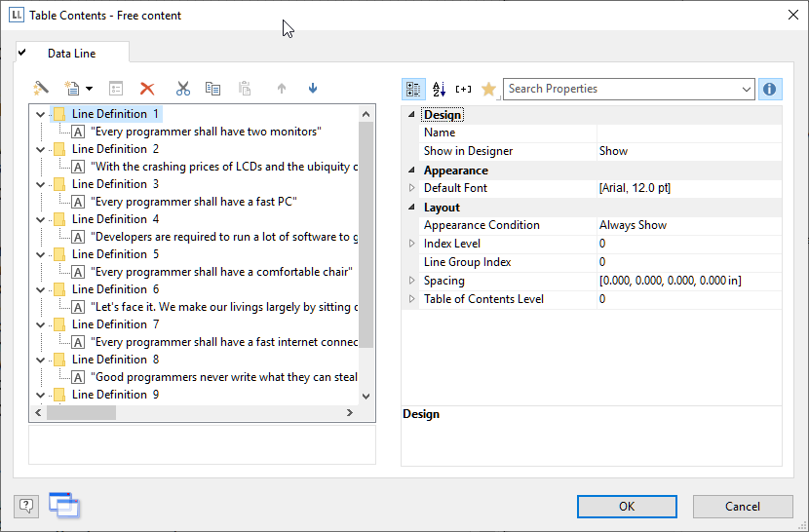The height and width of the screenshot is (532, 809).
Task: Copy using the copy icon
Action: tap(212, 89)
